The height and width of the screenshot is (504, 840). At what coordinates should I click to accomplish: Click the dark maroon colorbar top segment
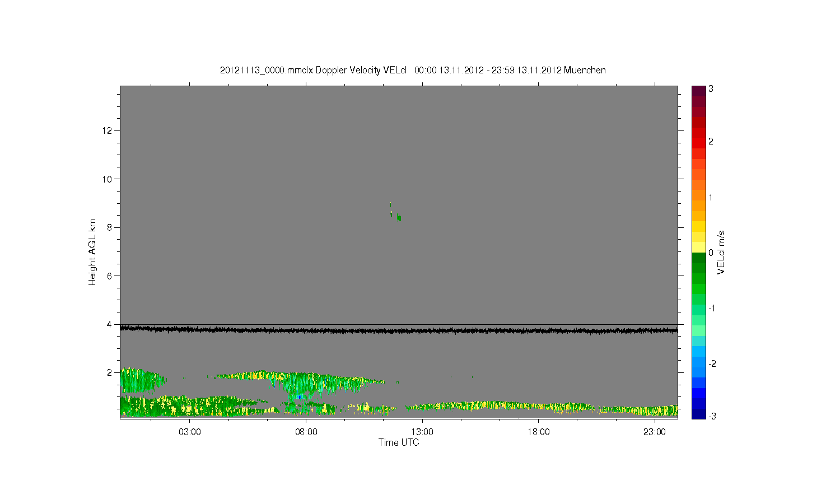[698, 91]
